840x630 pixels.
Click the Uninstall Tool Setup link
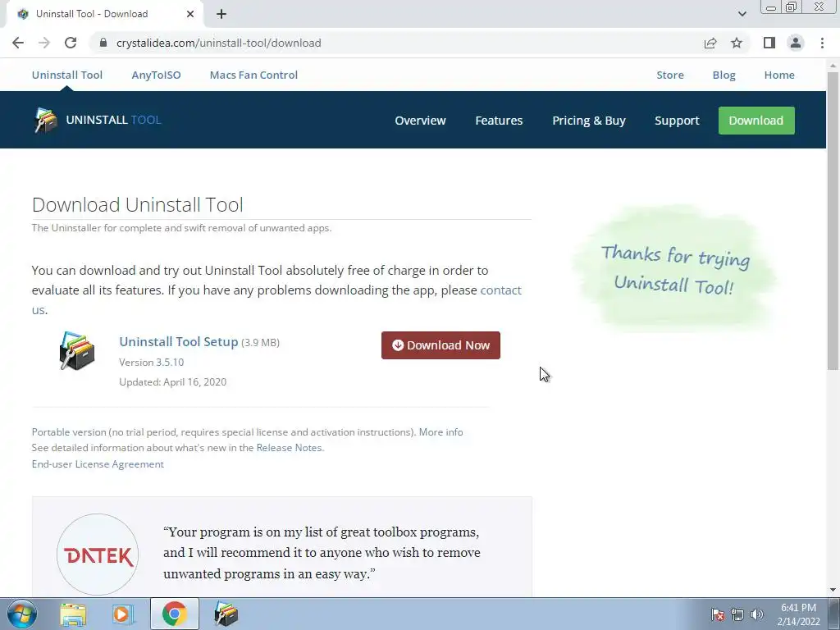coord(178,342)
